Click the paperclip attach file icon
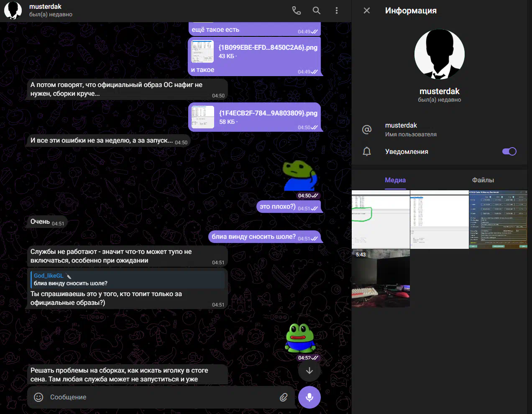The image size is (532, 414). coord(284,397)
